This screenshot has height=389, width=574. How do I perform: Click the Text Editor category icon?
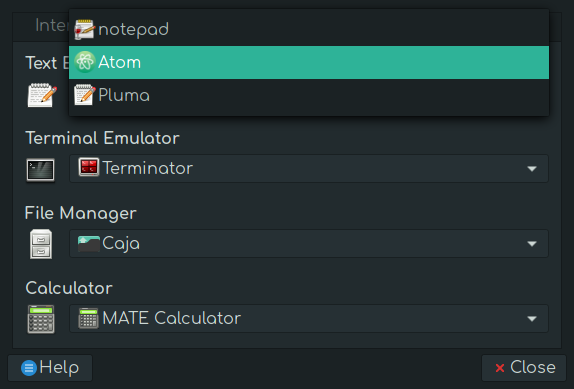(x=42, y=95)
